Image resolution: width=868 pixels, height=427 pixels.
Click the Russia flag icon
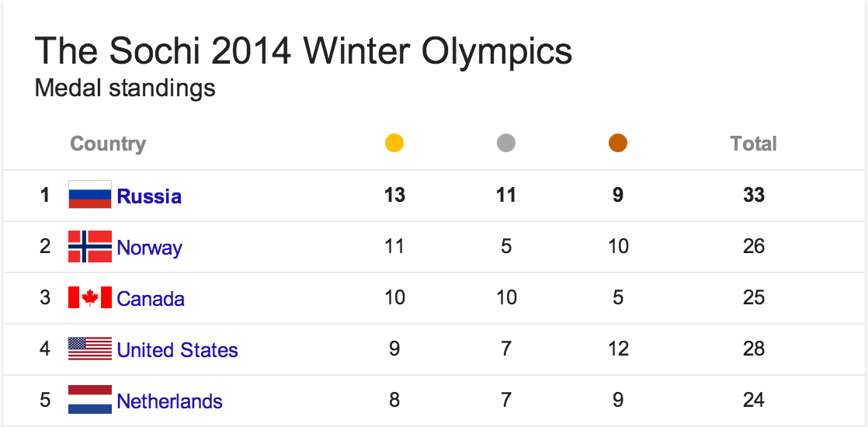point(90,195)
